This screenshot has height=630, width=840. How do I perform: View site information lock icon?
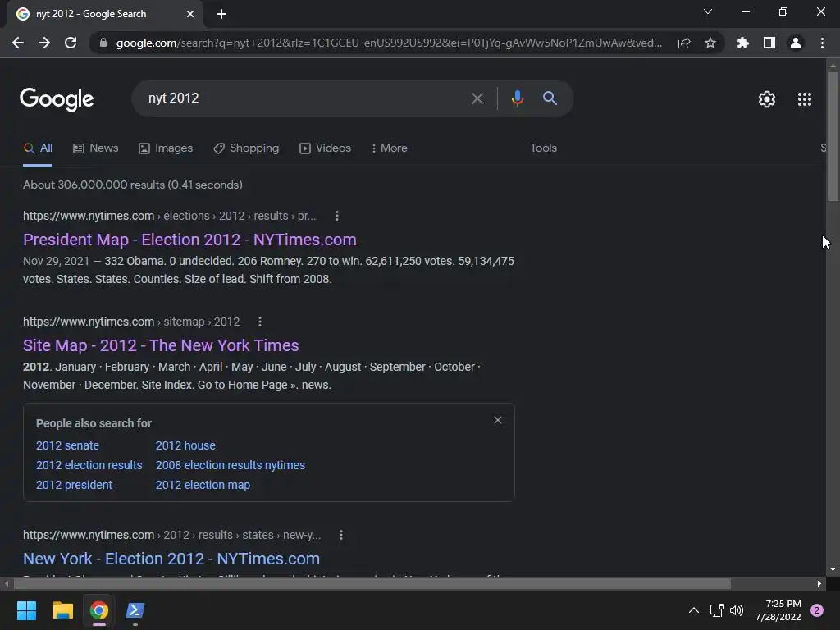[103, 43]
